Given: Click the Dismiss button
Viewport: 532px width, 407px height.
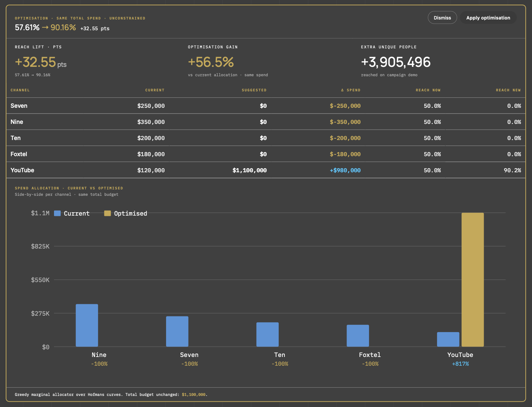Looking at the screenshot, I should [x=442, y=18].
